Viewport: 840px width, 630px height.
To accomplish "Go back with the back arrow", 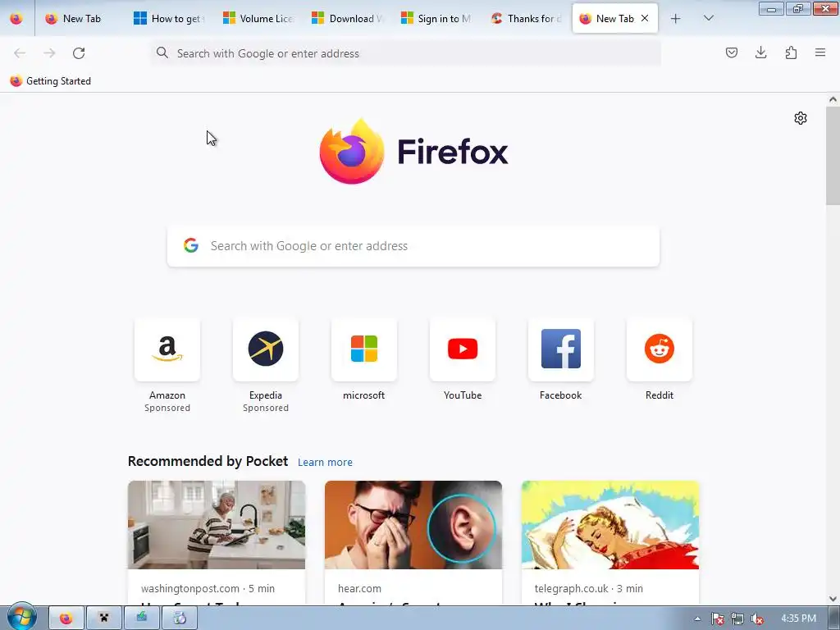I will pyautogui.click(x=20, y=53).
